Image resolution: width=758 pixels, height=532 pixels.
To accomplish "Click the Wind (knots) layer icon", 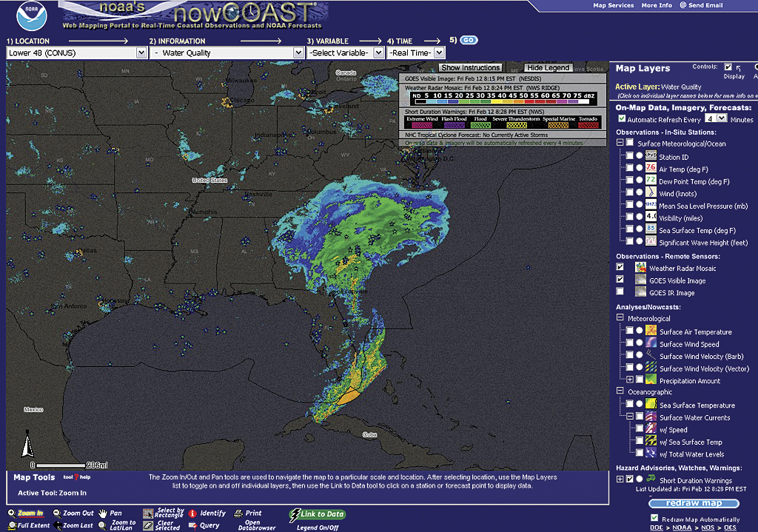I will coord(651,192).
